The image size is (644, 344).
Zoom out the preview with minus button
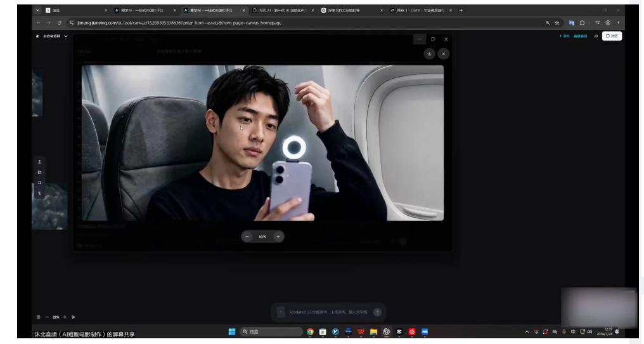click(247, 237)
